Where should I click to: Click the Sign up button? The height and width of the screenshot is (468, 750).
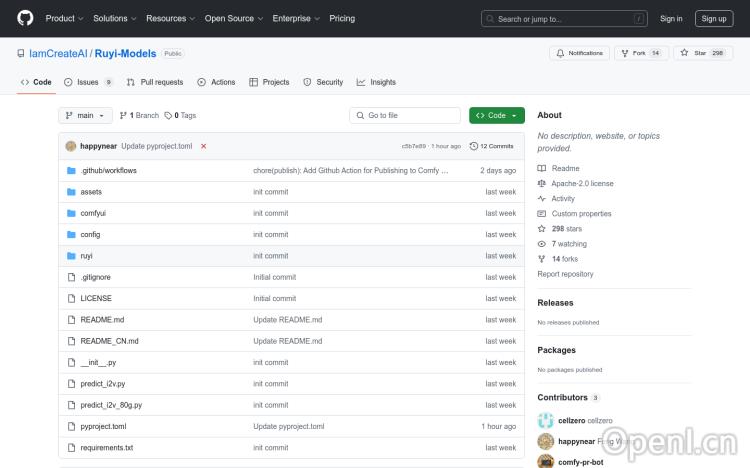tap(714, 18)
